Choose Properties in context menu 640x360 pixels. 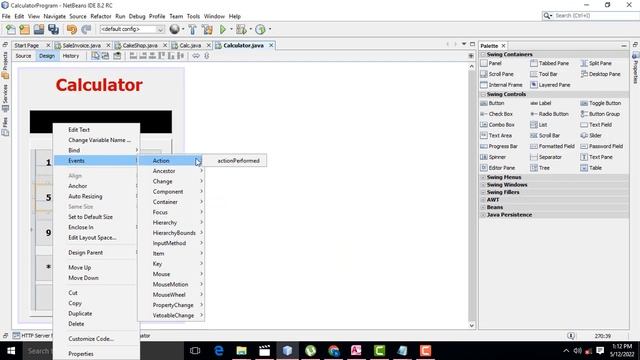[x=97, y=354]
